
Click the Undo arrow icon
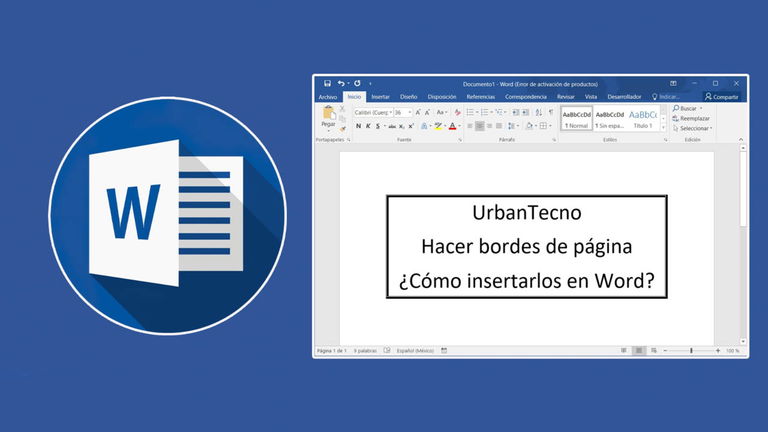[341, 84]
